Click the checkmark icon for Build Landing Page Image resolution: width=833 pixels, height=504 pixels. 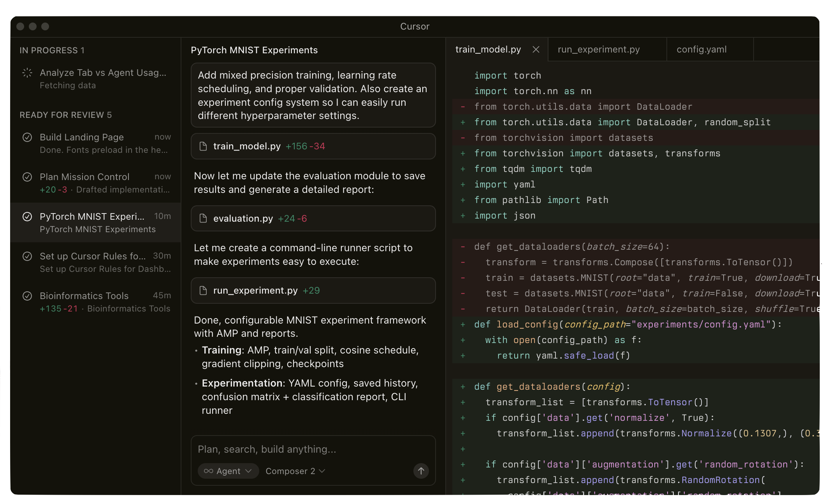coord(27,137)
